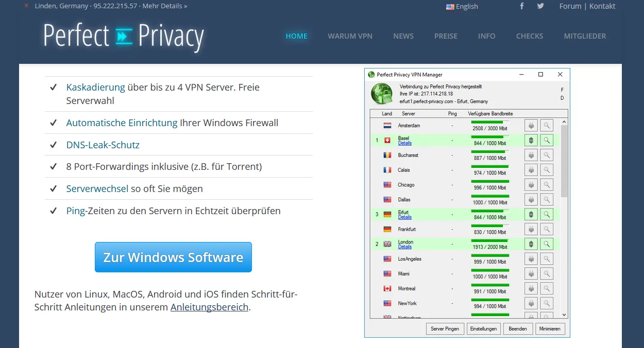Screen dimensions: 644x348
Task: Click the Minimieren button
Action: point(550,328)
